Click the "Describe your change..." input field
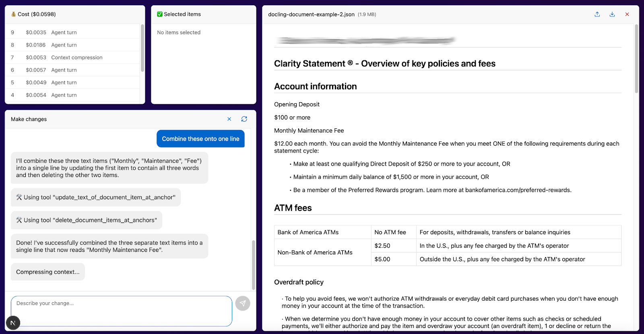644x334 pixels. click(122, 311)
